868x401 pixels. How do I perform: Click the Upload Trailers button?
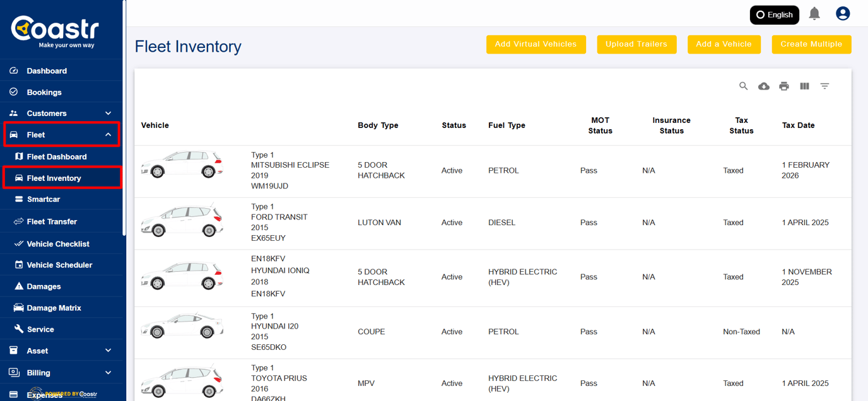636,44
